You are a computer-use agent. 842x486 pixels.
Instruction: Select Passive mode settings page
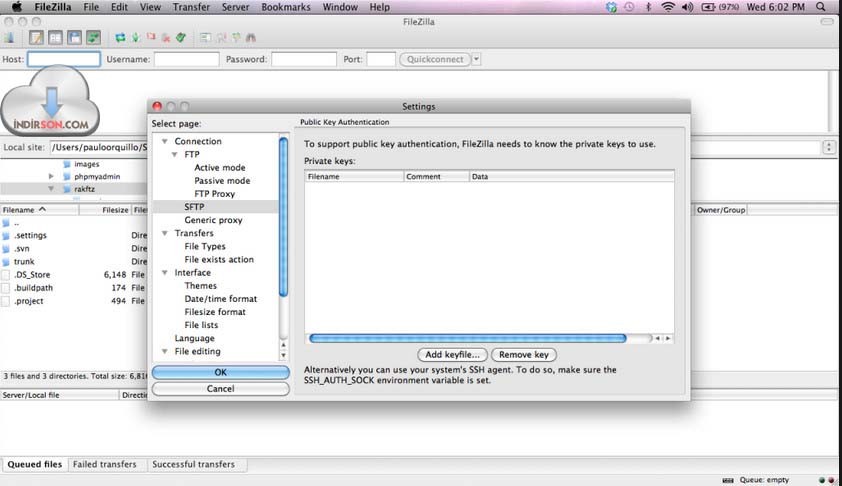tap(222, 180)
